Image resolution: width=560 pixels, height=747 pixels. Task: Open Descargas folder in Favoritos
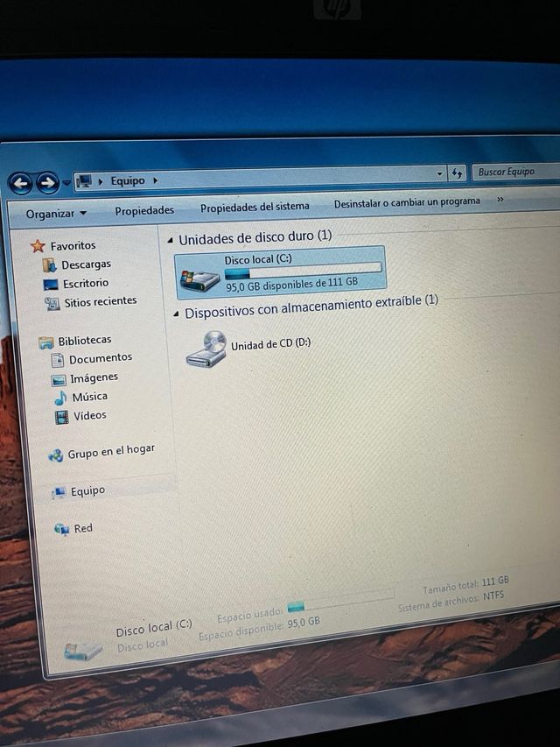85,264
